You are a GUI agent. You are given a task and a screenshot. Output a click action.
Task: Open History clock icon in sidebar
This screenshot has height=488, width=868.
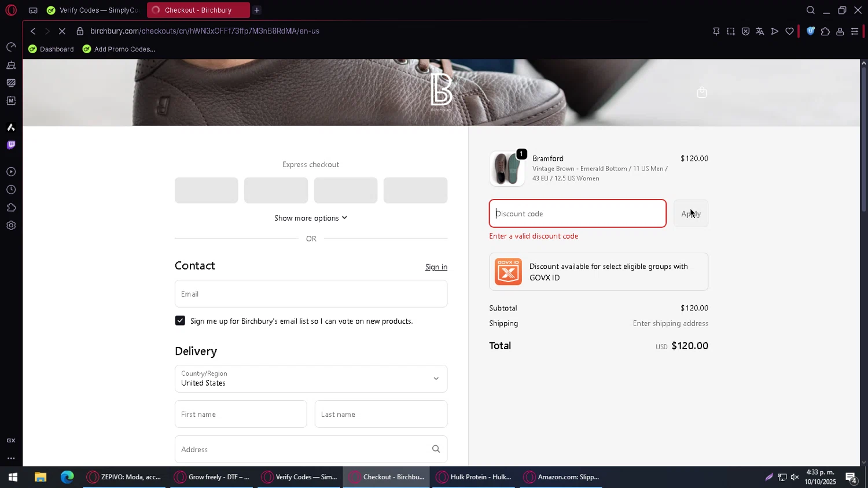point(11,190)
